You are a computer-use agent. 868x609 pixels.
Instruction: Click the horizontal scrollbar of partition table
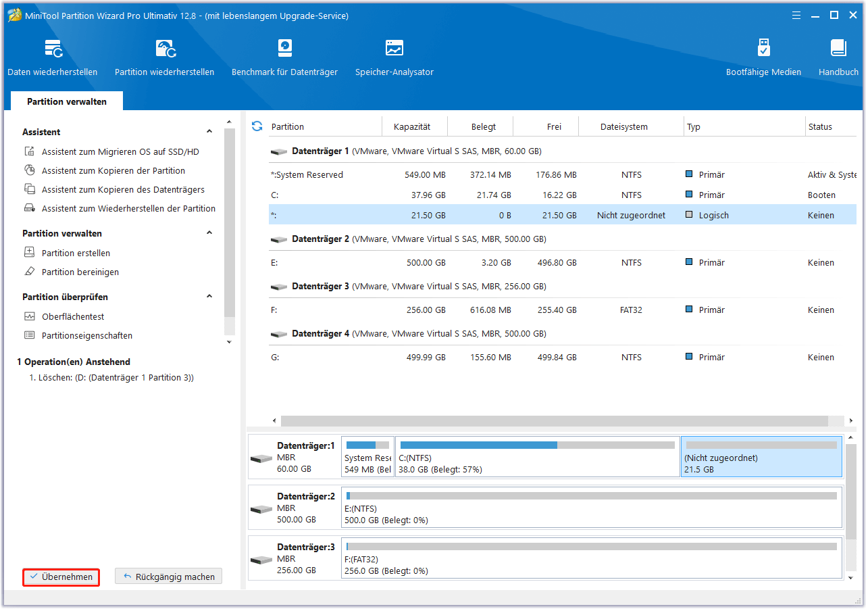(x=554, y=420)
